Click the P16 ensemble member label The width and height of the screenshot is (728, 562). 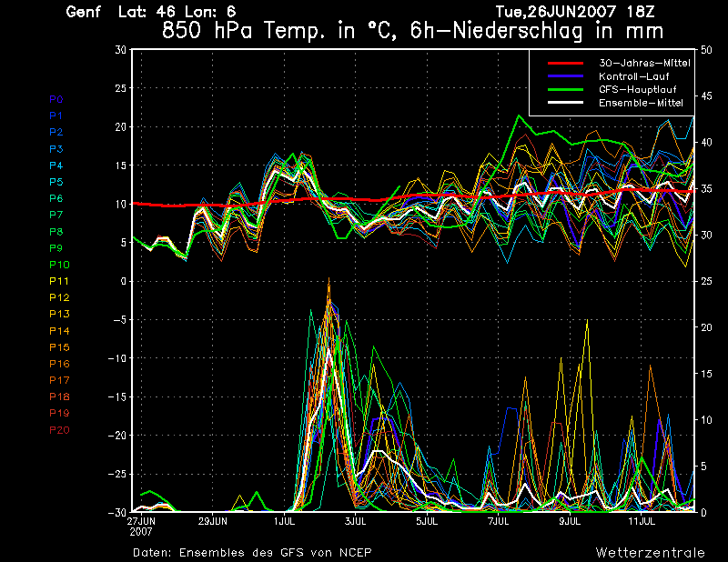pyautogui.click(x=59, y=364)
